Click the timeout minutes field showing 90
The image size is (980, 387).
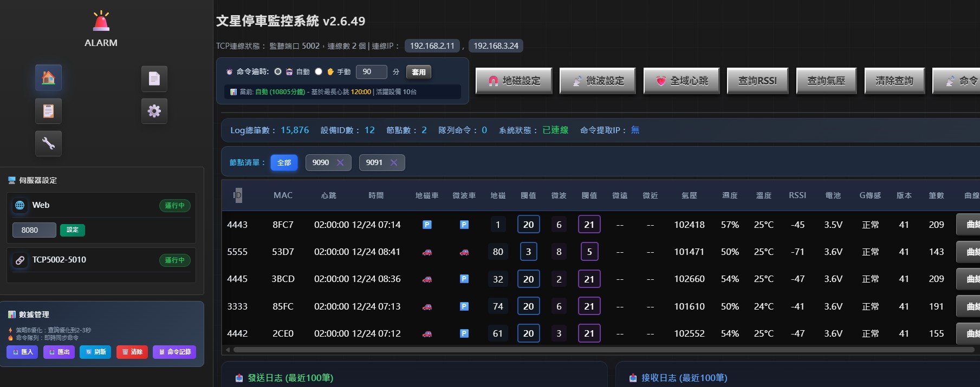372,72
